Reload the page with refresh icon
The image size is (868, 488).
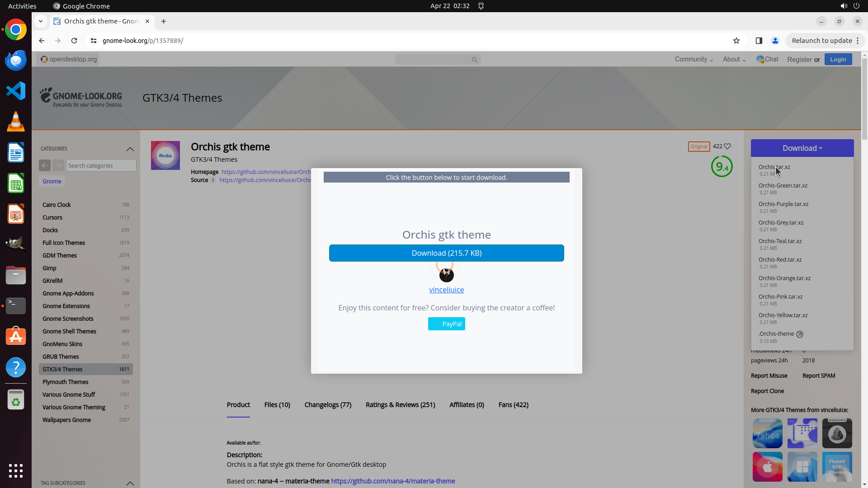[74, 41]
